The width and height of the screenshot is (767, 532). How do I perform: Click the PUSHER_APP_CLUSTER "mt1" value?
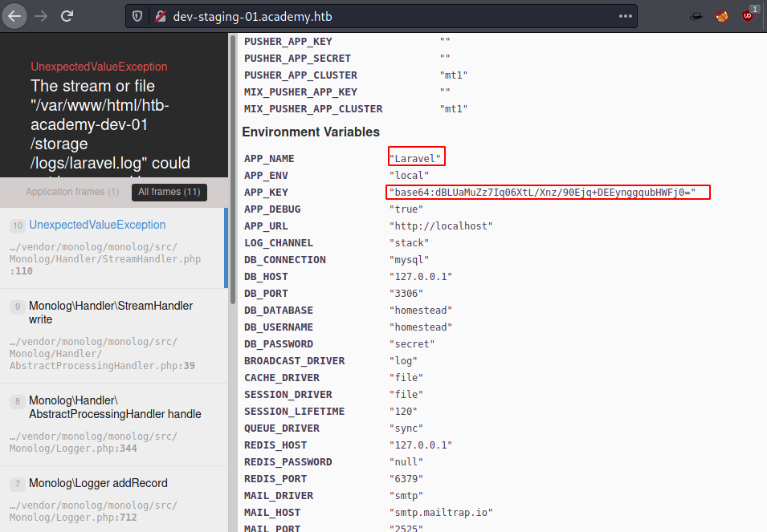454,75
